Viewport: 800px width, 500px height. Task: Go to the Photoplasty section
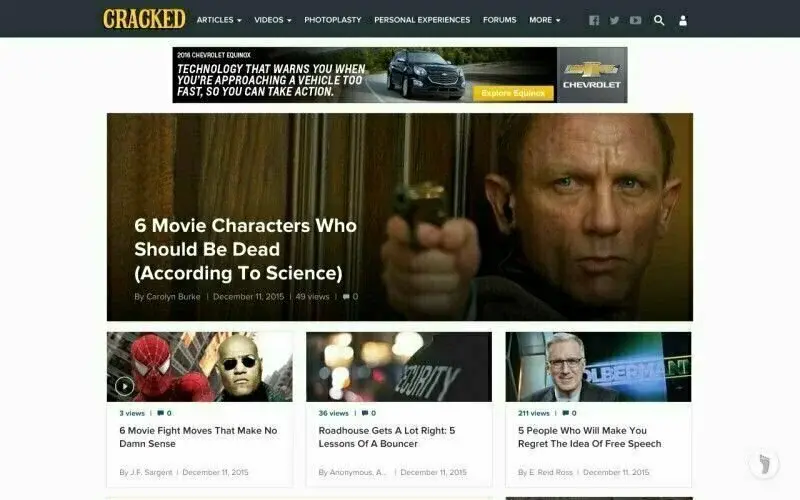point(333,20)
